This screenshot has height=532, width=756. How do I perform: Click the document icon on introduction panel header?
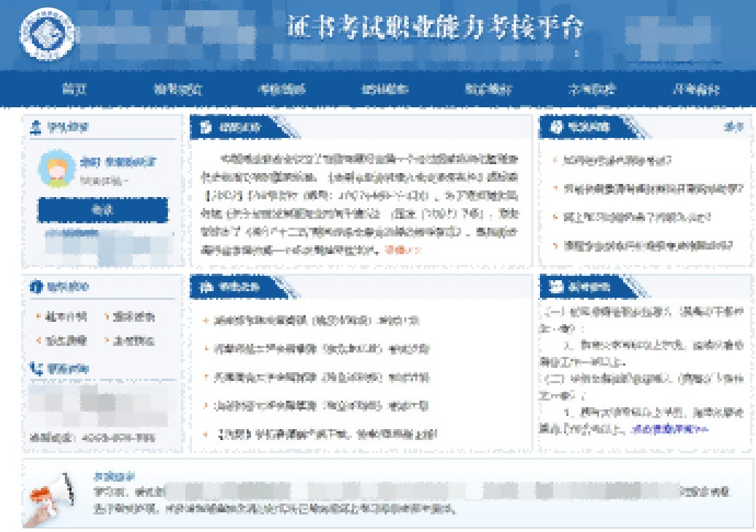[207, 128]
